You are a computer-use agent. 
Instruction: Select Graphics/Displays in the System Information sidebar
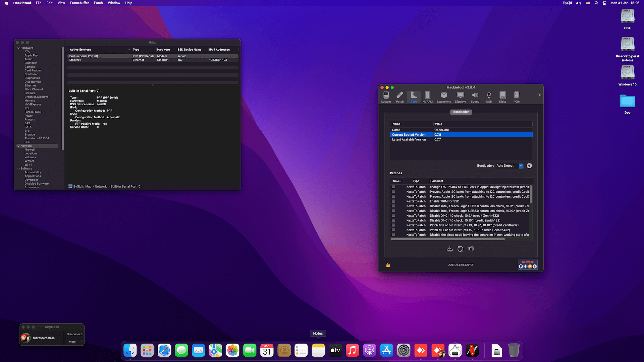pyautogui.click(x=36, y=97)
